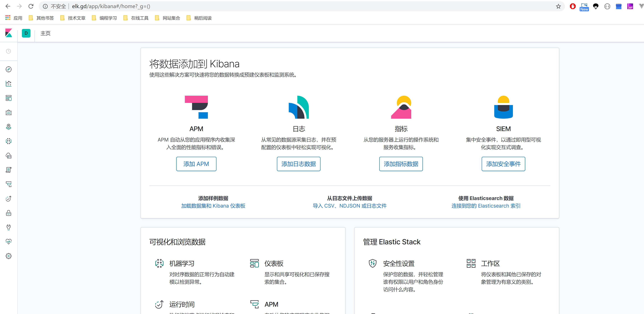
Task: Open Management gear icon in sidebar
Action: pos(8,256)
